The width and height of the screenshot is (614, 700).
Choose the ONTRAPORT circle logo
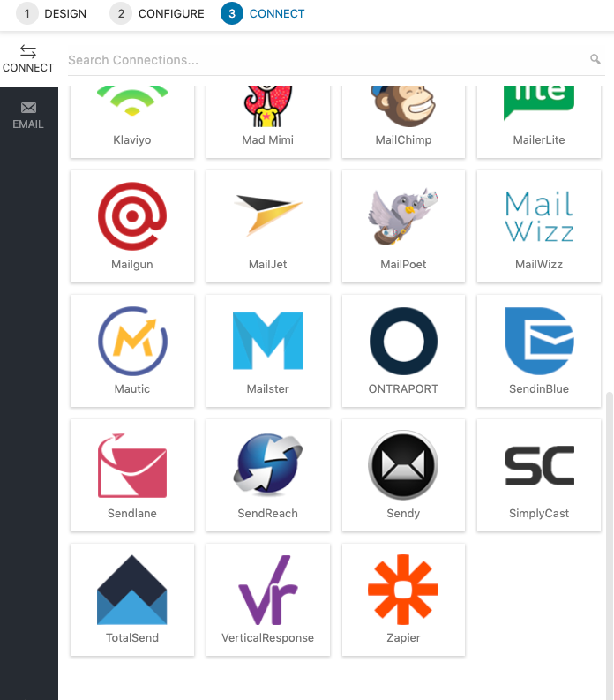coord(403,341)
